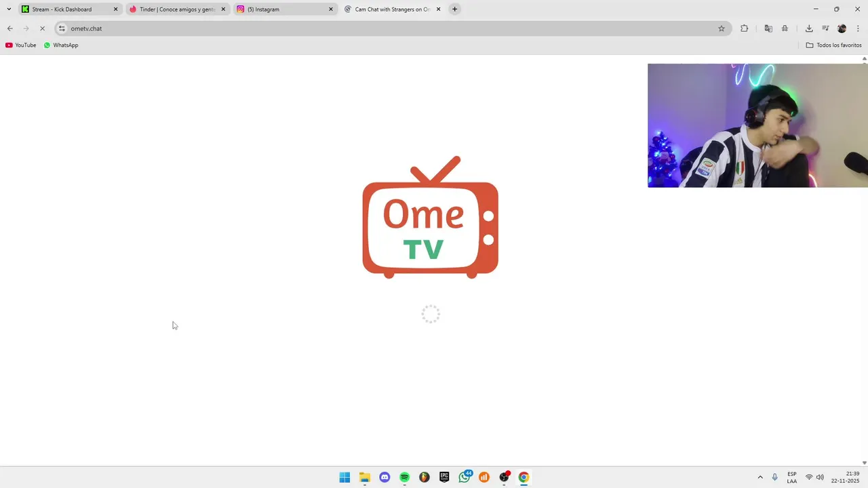The width and height of the screenshot is (868, 488).
Task: Open the Downloads icon
Action: pyautogui.click(x=809, y=28)
